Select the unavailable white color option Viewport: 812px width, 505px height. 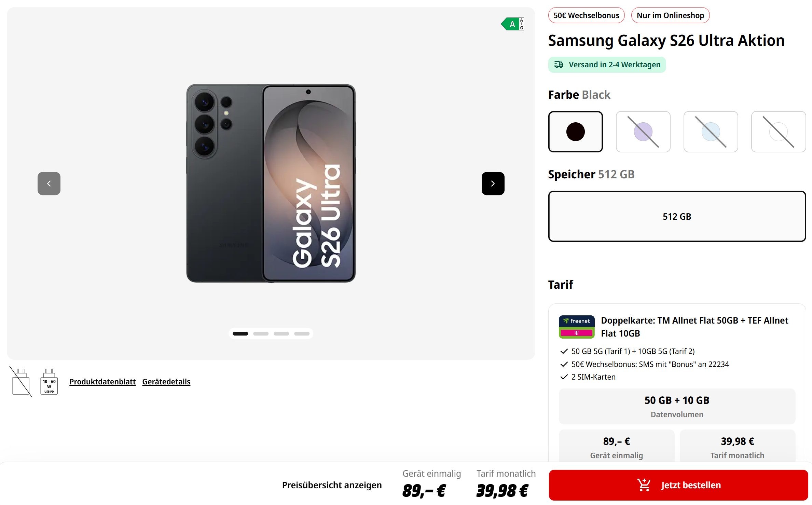778,132
